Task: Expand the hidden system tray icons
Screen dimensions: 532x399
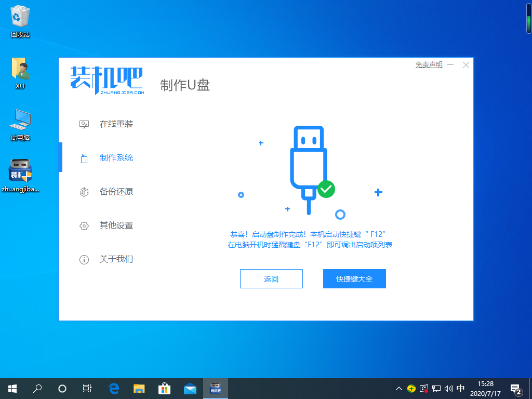Action: tap(398, 388)
